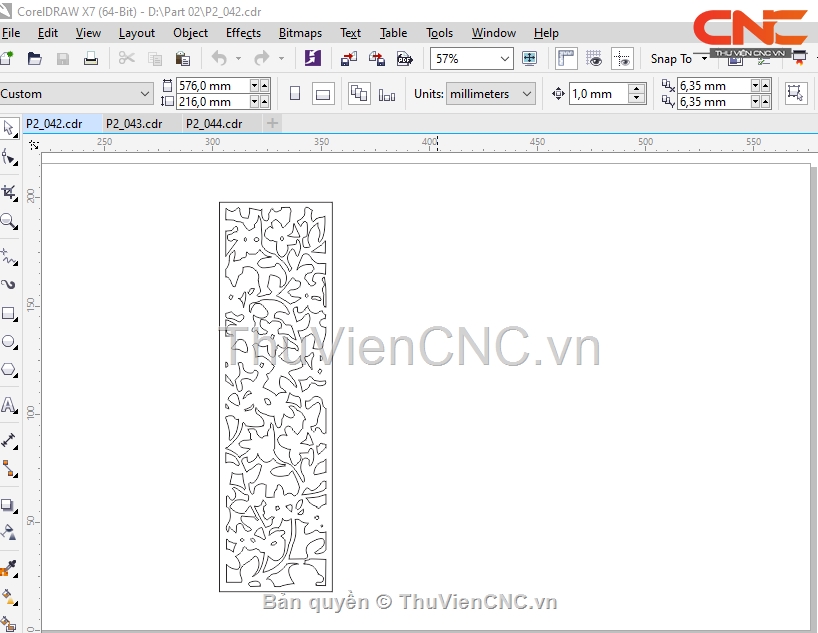Toggle the Show Rulers button
The height and width of the screenshot is (633, 818).
click(566, 58)
